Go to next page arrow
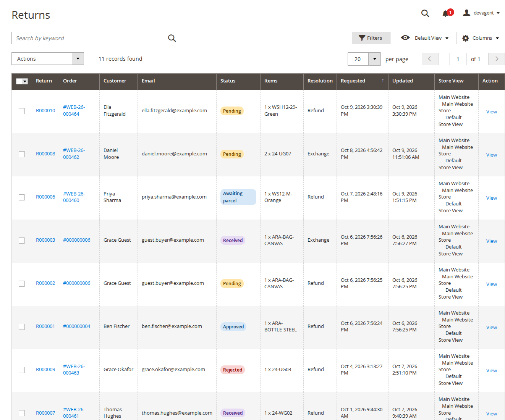The image size is (505, 420). [x=497, y=59]
